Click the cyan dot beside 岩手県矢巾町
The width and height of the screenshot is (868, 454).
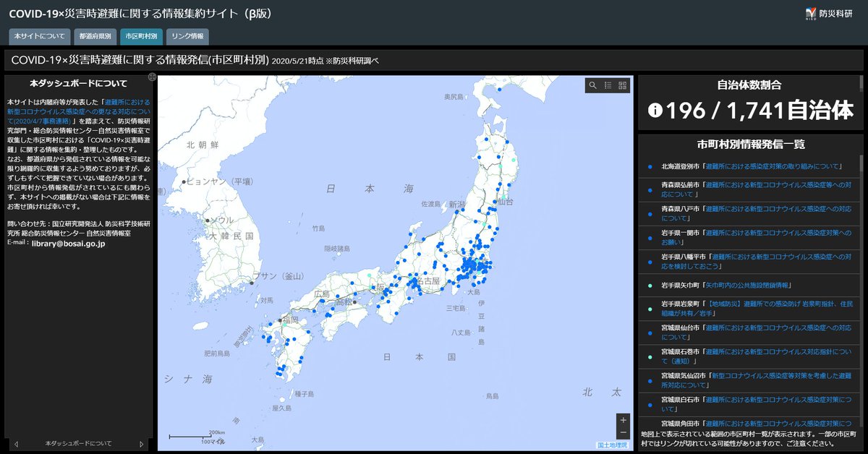[650, 286]
